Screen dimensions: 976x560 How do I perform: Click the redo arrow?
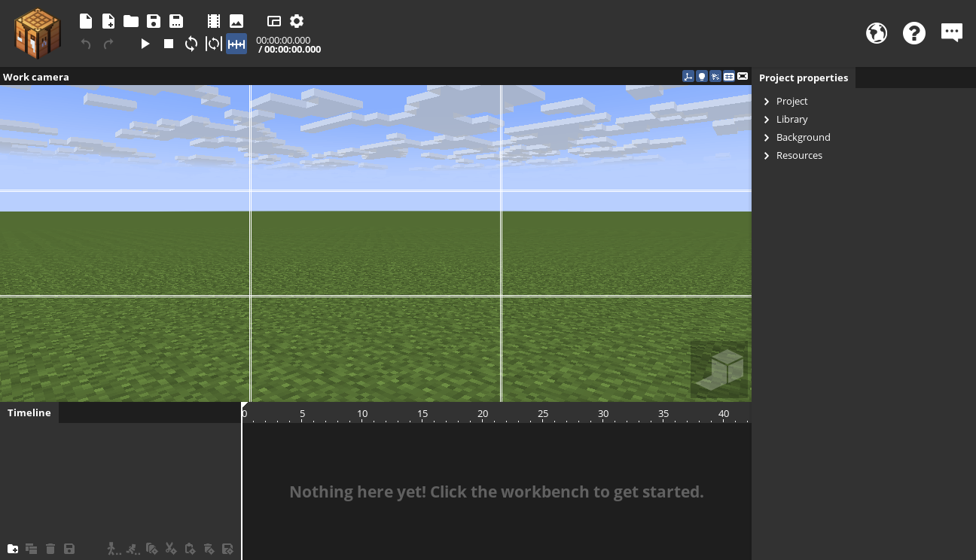pos(108,44)
